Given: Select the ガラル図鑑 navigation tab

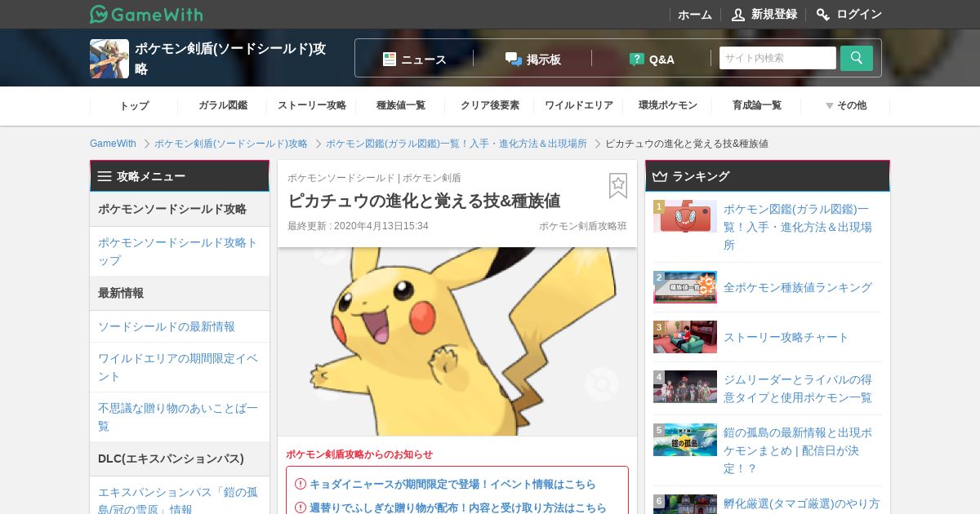Looking at the screenshot, I should (x=223, y=105).
